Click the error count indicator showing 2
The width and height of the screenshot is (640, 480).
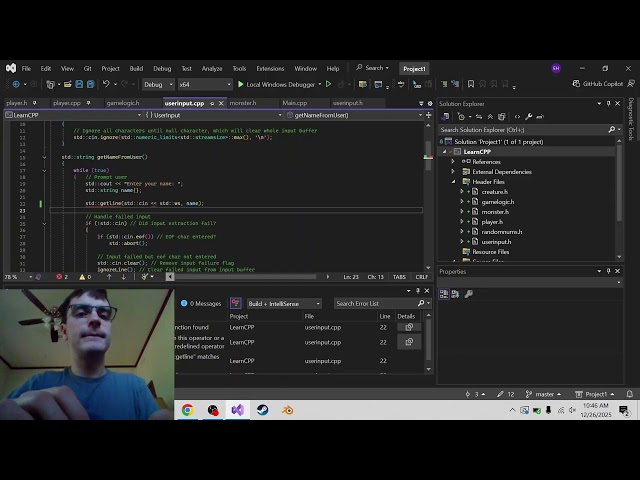coord(62,277)
